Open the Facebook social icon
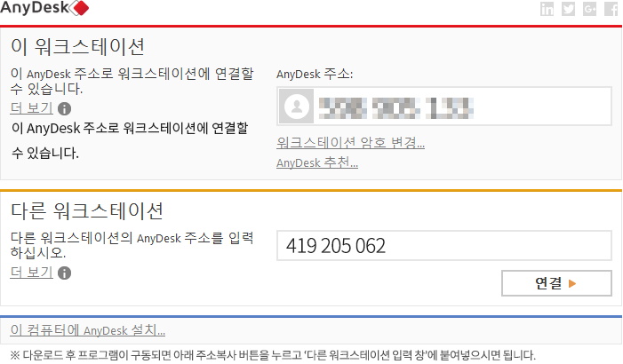Viewport: 623px width, 364px height. pos(611,9)
